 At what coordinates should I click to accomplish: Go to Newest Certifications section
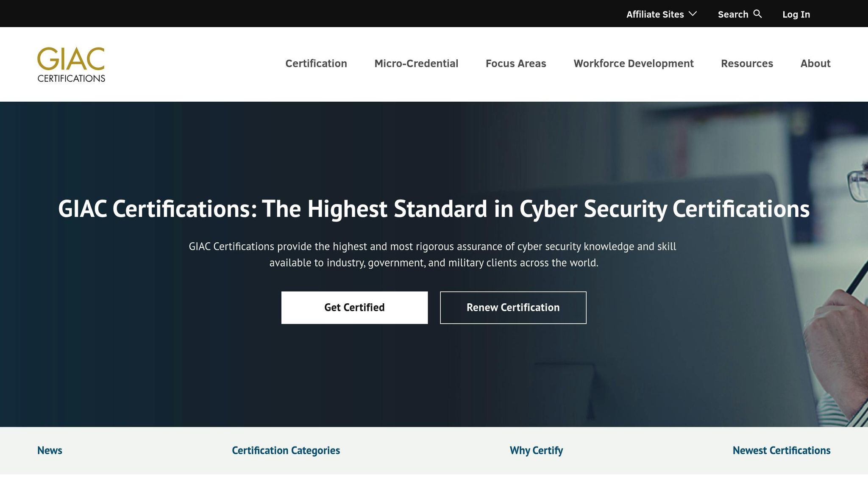[x=782, y=450]
